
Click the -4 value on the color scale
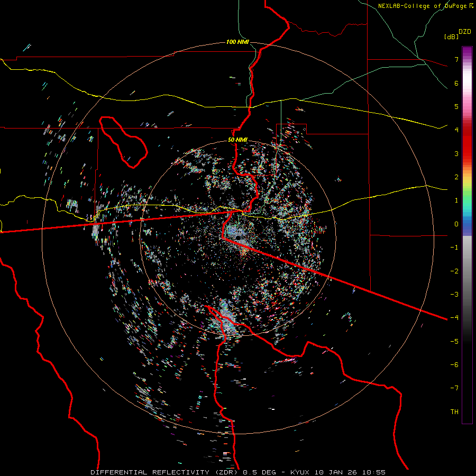coord(454,318)
